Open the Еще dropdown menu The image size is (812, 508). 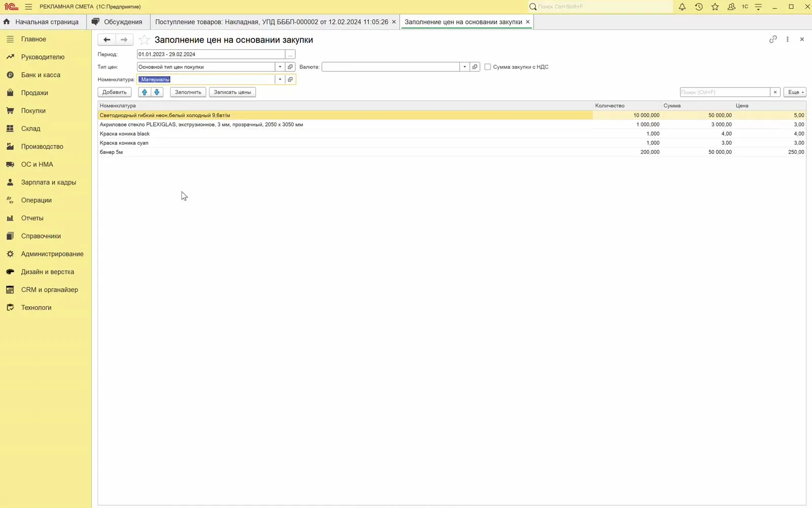795,92
